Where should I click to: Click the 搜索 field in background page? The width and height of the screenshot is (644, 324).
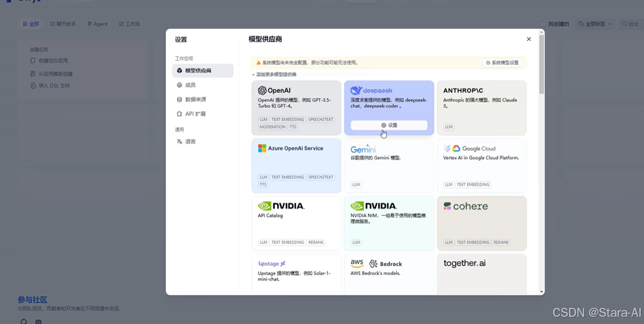pos(631,24)
